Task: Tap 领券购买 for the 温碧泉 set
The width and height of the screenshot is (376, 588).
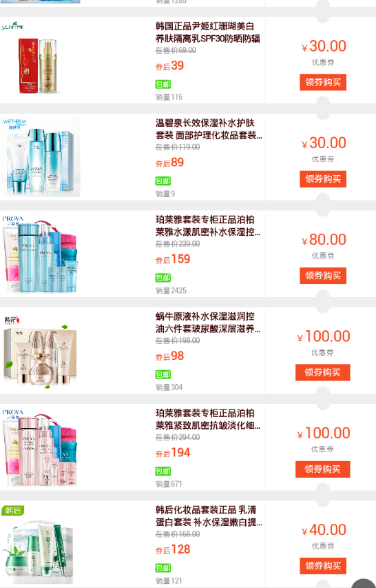Action: 323,179
